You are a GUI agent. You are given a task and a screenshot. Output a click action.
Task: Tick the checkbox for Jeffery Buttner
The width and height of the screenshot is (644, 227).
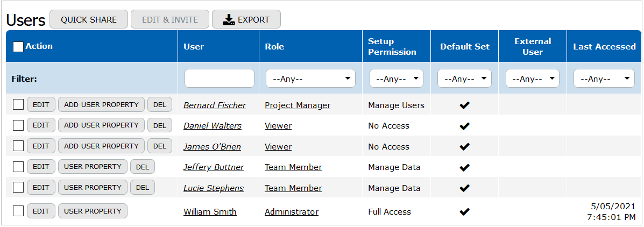pos(18,167)
